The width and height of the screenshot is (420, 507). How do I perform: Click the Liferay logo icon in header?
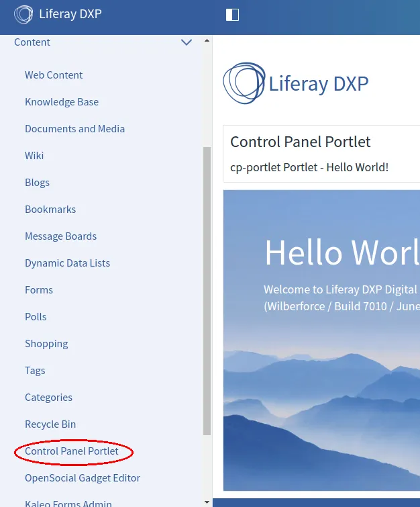(x=23, y=15)
